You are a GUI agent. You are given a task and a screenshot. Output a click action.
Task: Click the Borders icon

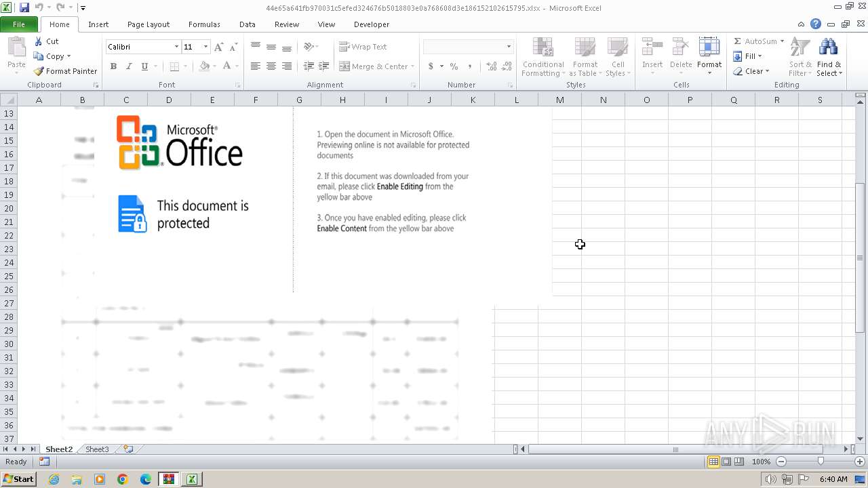point(174,66)
